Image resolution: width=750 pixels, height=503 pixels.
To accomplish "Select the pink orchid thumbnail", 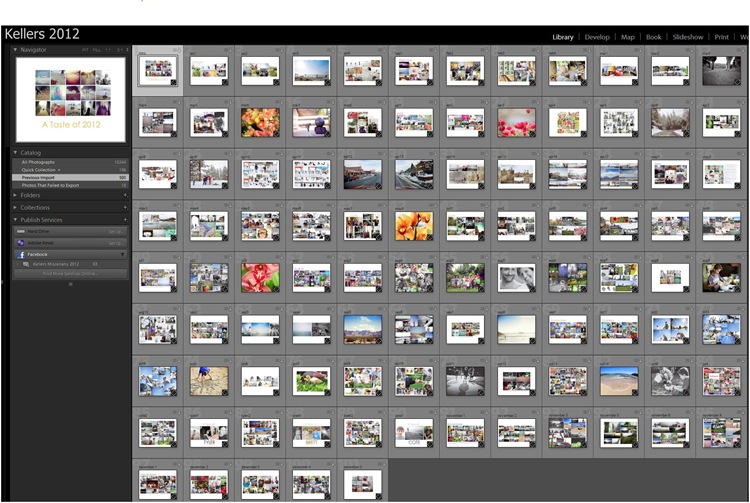I will coord(260,277).
